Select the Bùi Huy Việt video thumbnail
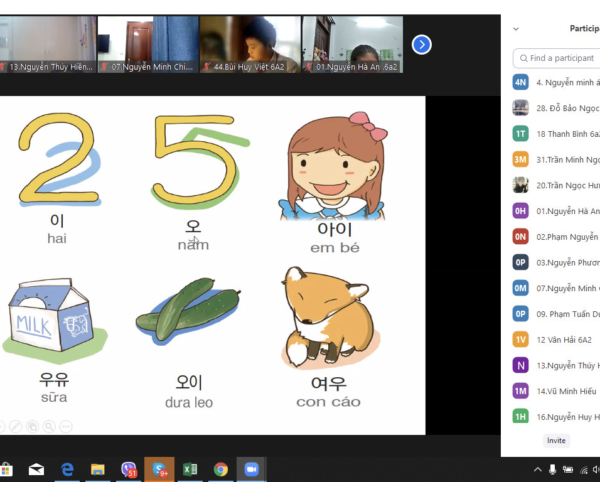Screen dimensions: 600x482 pyautogui.click(x=249, y=44)
